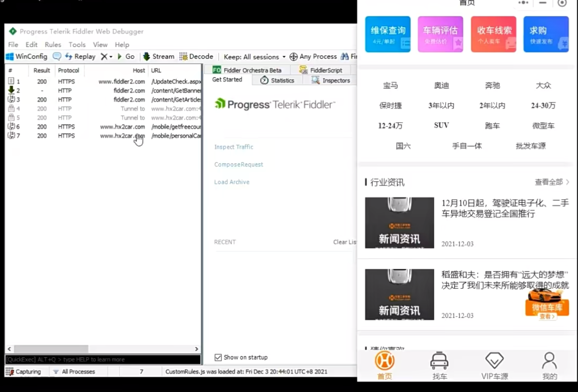
Task: Open first 新闻资讯 article thumbnail
Action: tap(399, 223)
